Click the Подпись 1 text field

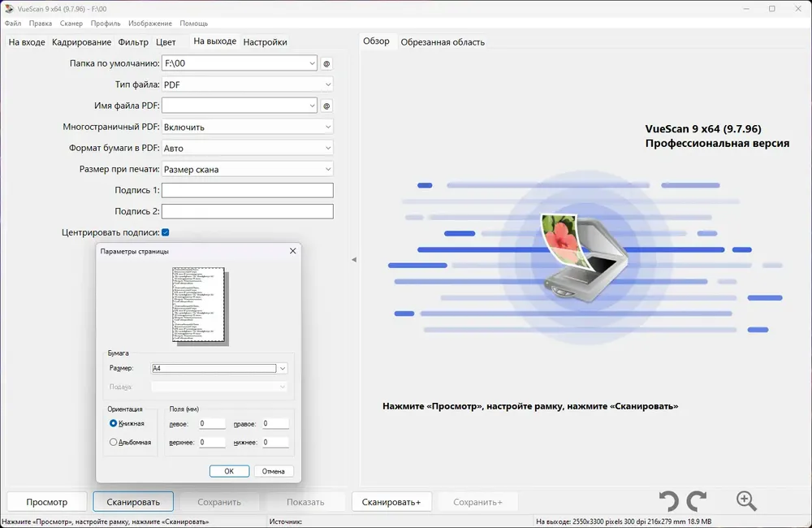click(x=248, y=190)
